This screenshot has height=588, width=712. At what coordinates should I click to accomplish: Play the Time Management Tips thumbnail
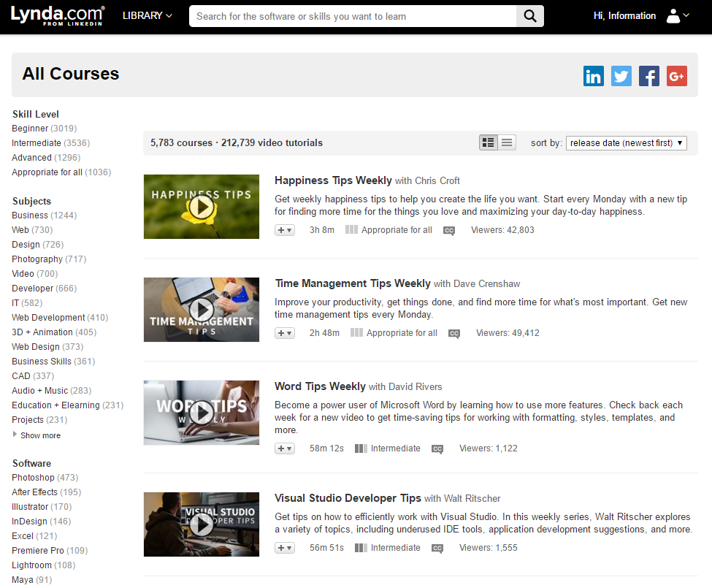(x=202, y=310)
